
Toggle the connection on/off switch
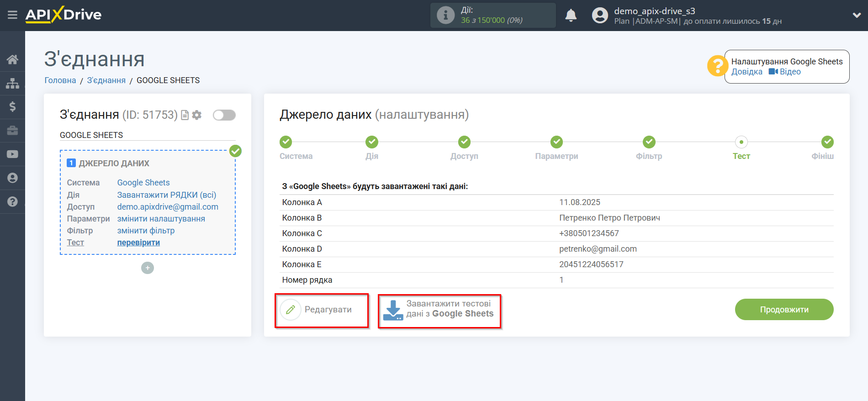224,115
